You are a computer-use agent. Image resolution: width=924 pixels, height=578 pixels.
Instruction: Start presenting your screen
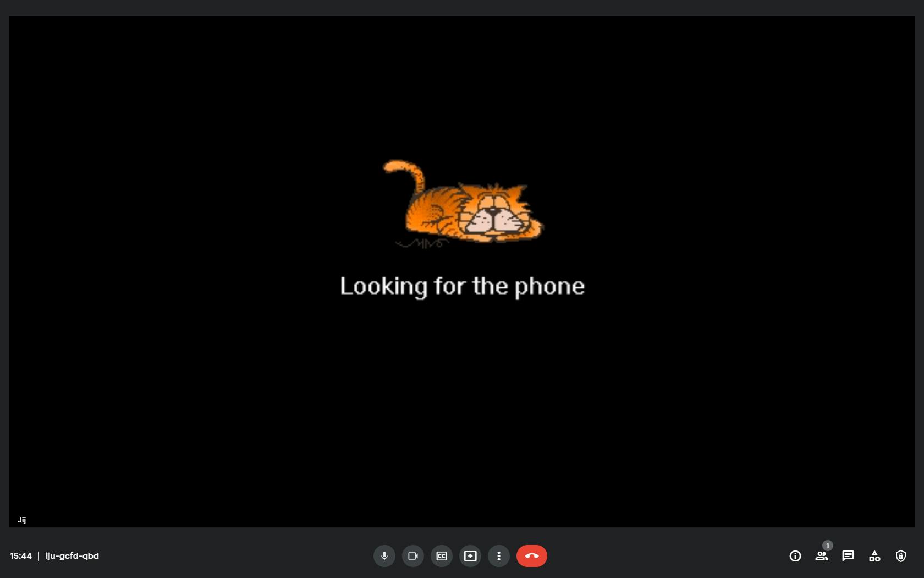pyautogui.click(x=470, y=556)
